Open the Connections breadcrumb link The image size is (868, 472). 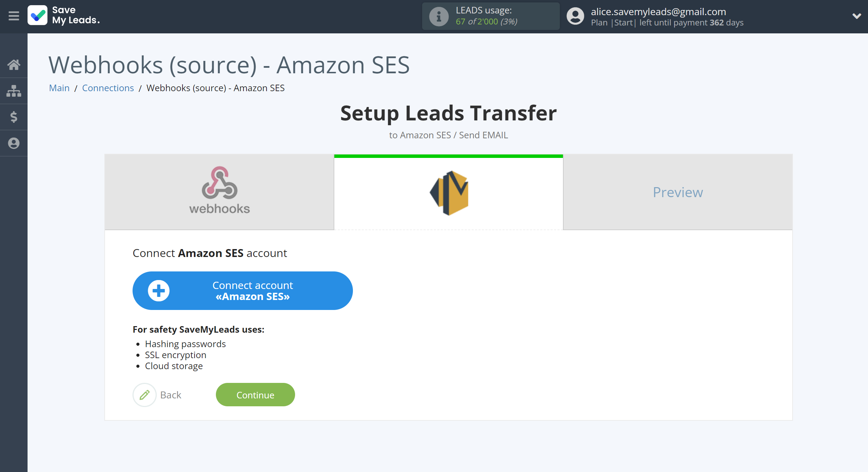coord(107,88)
